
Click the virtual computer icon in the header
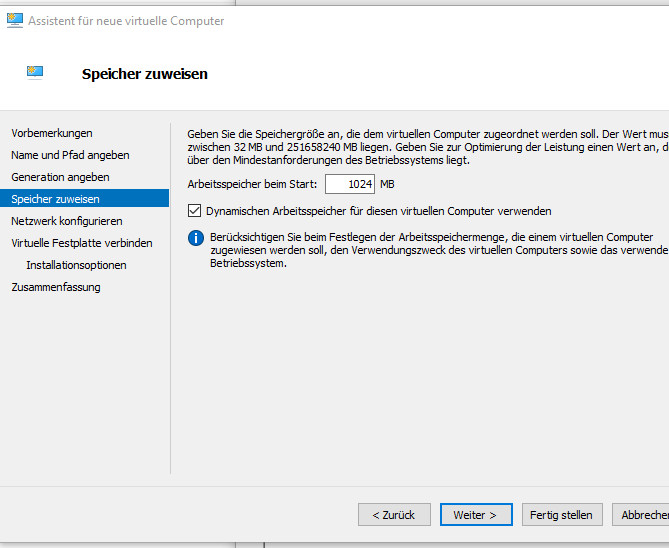[x=35, y=72]
